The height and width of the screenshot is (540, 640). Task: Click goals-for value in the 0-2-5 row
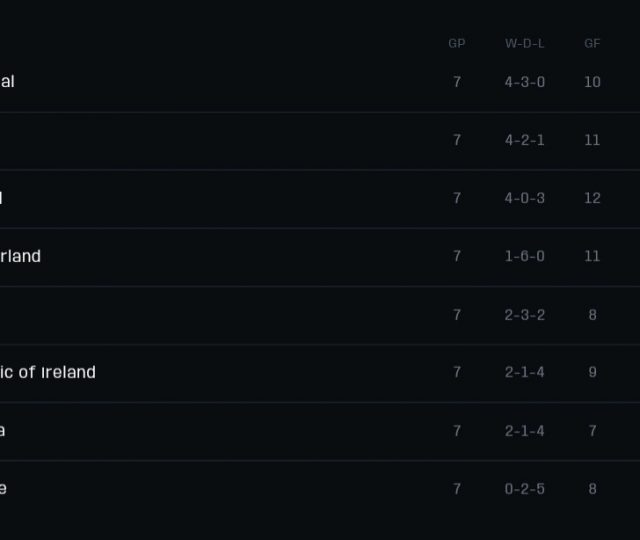pyautogui.click(x=592, y=489)
